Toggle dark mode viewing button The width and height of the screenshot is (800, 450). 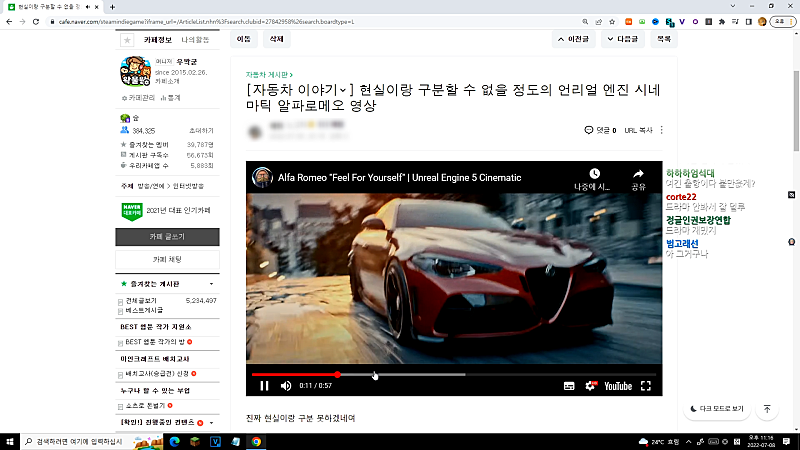pos(717,409)
